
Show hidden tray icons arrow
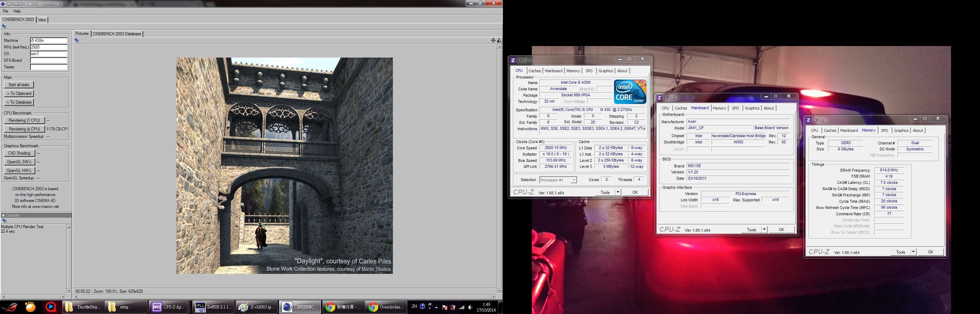click(436, 307)
